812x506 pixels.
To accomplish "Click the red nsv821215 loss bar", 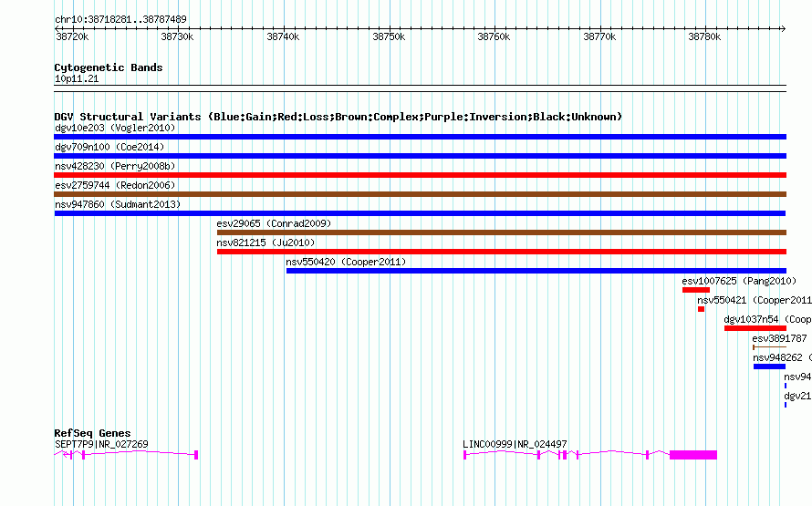I will tap(502, 252).
